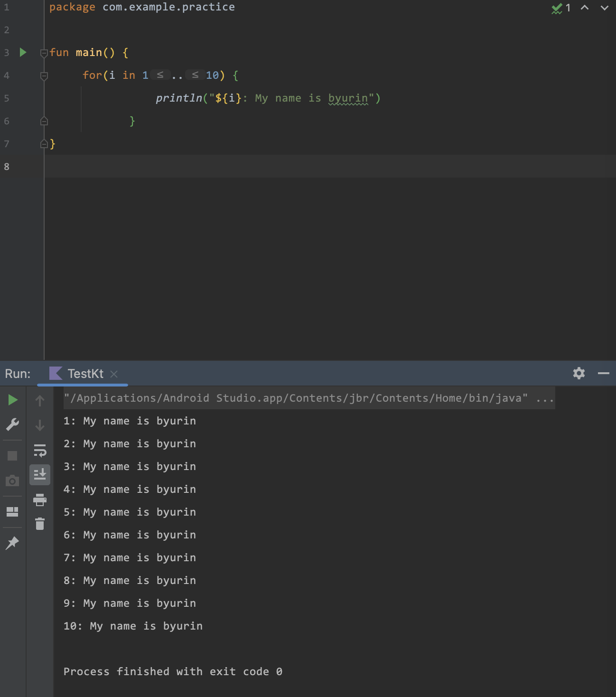Collapse the for loop fold marker

click(44, 75)
